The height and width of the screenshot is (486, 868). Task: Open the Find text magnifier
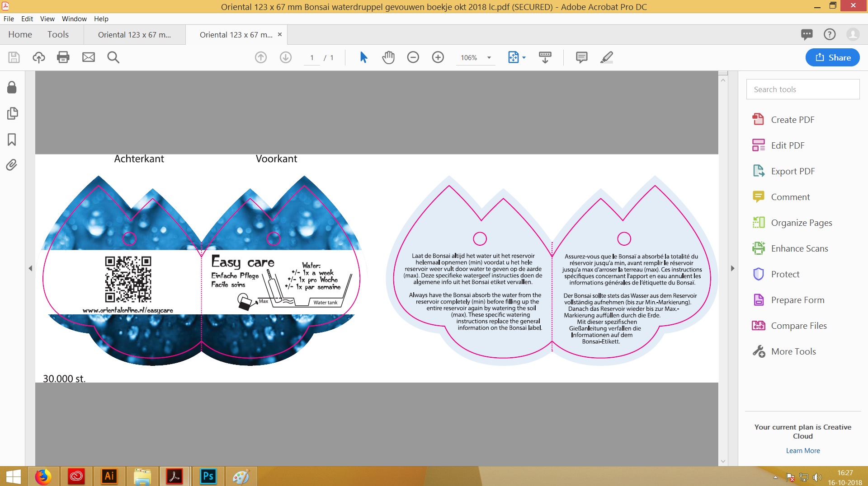(113, 57)
